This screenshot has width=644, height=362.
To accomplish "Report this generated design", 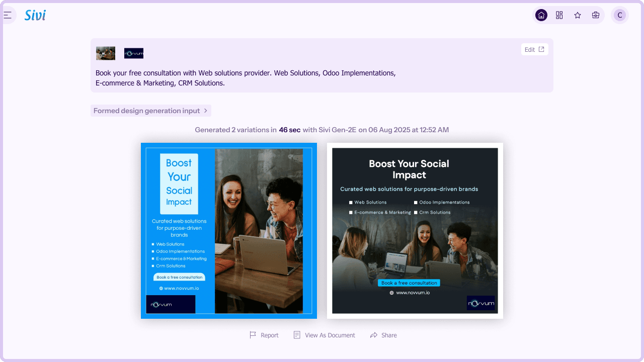I will pyautogui.click(x=264, y=335).
